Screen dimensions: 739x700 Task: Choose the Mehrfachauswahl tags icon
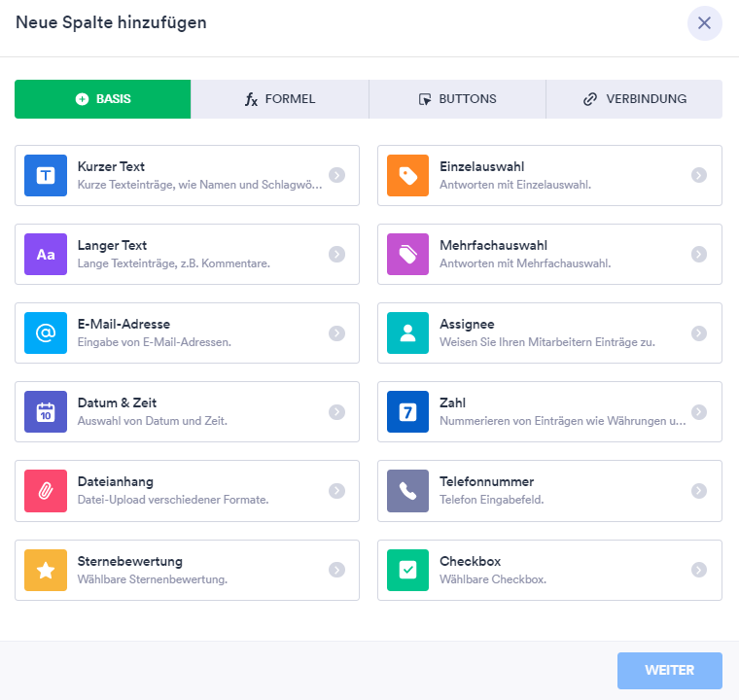408,255
